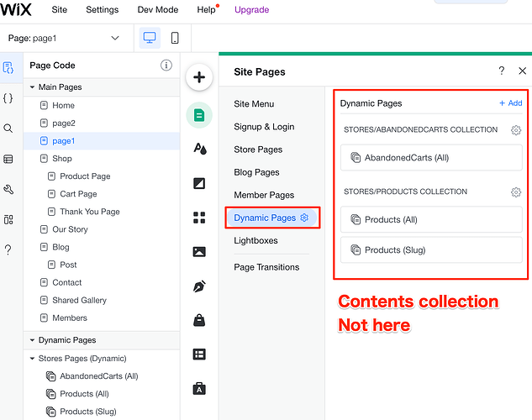
Task: Select Our Story page
Action: tap(102, 229)
